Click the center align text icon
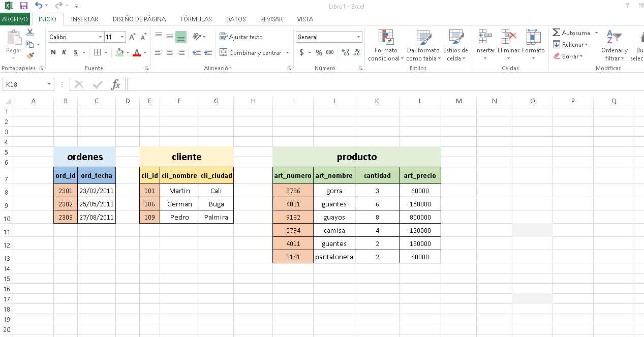The height and width of the screenshot is (337, 644). pyautogui.click(x=169, y=52)
